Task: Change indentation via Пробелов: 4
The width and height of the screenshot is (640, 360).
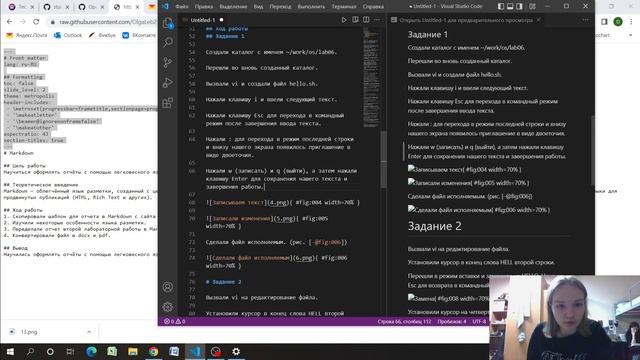Action: tap(452, 321)
